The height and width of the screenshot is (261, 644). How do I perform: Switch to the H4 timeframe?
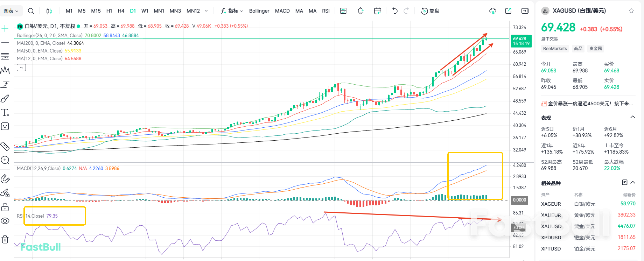click(121, 11)
